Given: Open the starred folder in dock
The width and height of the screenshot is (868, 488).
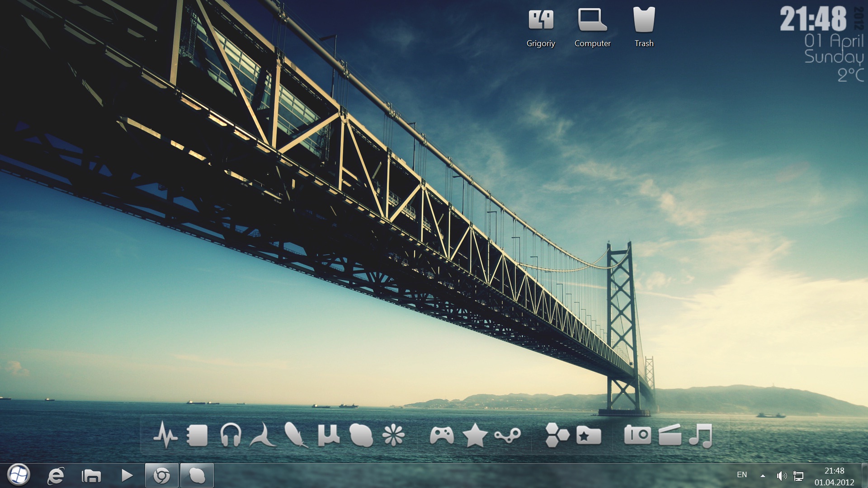Looking at the screenshot, I should point(589,436).
